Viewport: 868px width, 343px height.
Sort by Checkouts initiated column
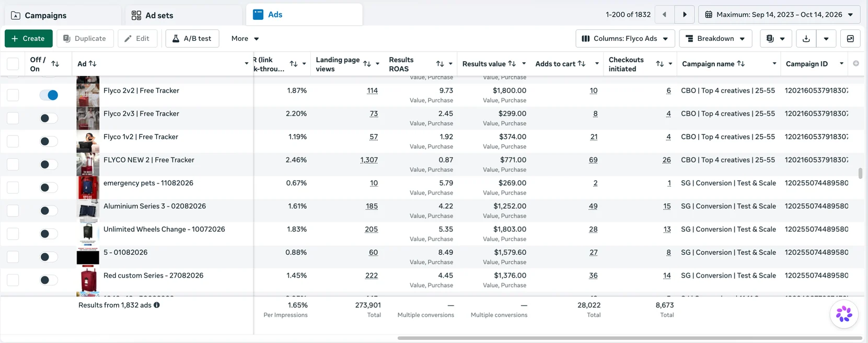pos(660,64)
